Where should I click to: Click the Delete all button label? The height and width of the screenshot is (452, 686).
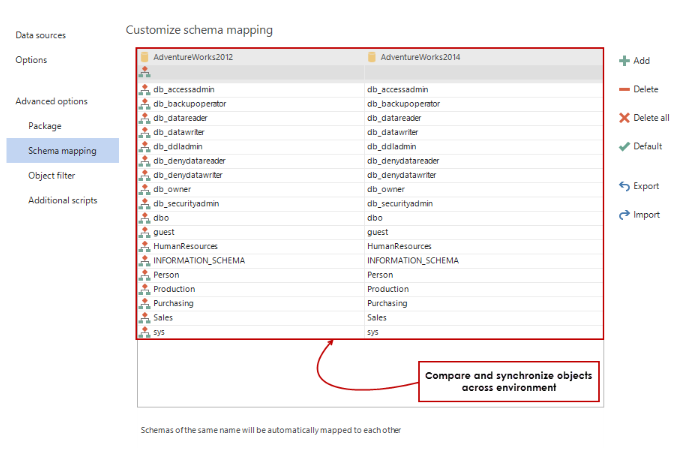651,118
